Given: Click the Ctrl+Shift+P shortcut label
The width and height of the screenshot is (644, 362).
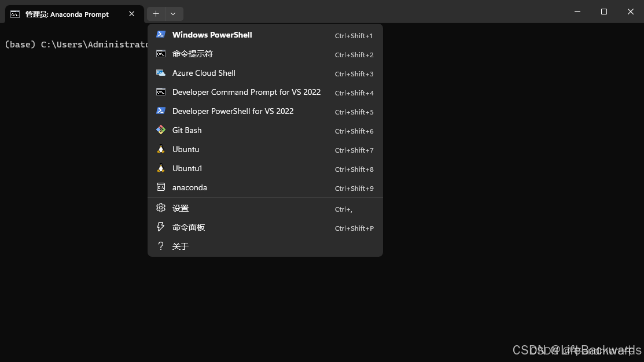Looking at the screenshot, I should tap(354, 228).
